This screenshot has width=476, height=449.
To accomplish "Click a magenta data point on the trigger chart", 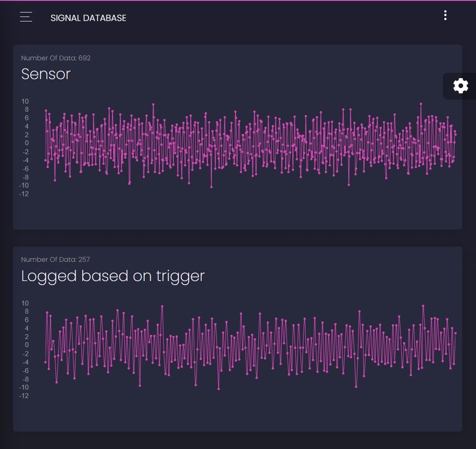I will [x=162, y=306].
